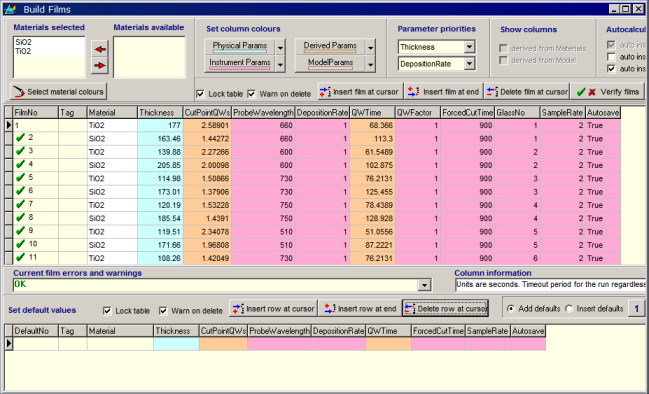
Task: Click Autosave header in films table
Action: tap(603, 113)
